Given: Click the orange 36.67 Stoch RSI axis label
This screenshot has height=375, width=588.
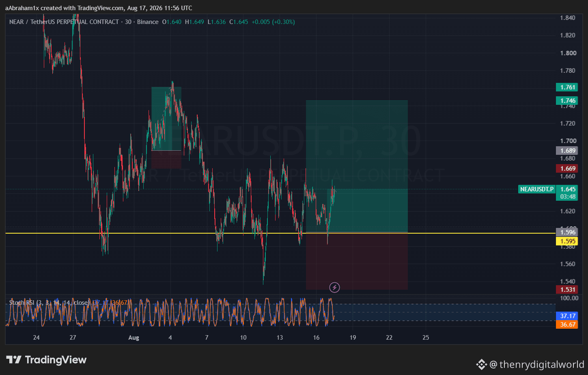Looking at the screenshot, I should pyautogui.click(x=568, y=325).
